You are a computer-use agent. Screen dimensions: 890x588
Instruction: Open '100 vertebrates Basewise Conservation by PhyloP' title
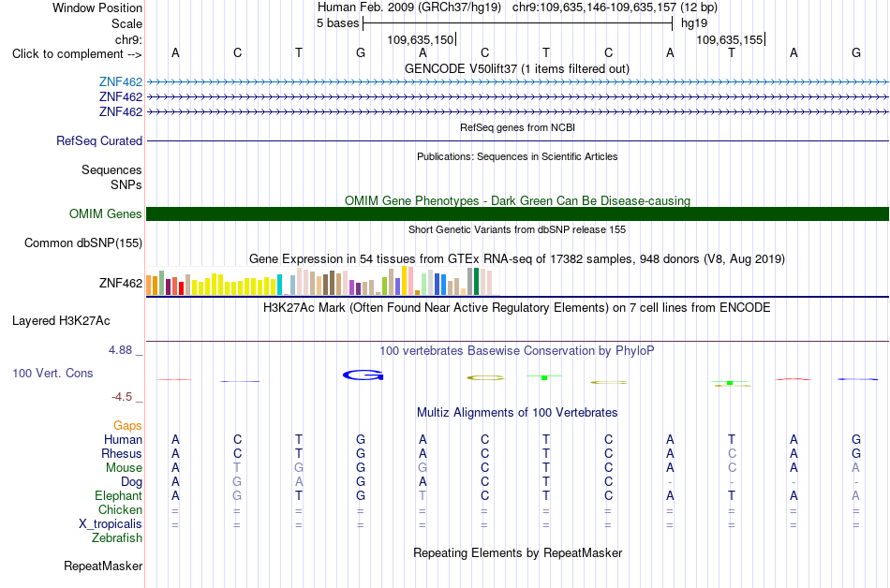[517, 351]
